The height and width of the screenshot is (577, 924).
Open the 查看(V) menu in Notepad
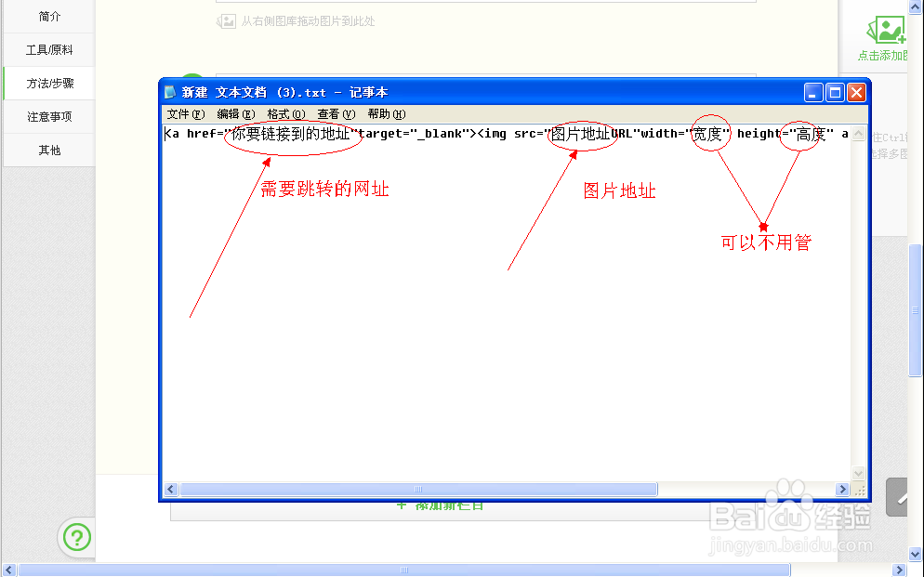(x=336, y=114)
